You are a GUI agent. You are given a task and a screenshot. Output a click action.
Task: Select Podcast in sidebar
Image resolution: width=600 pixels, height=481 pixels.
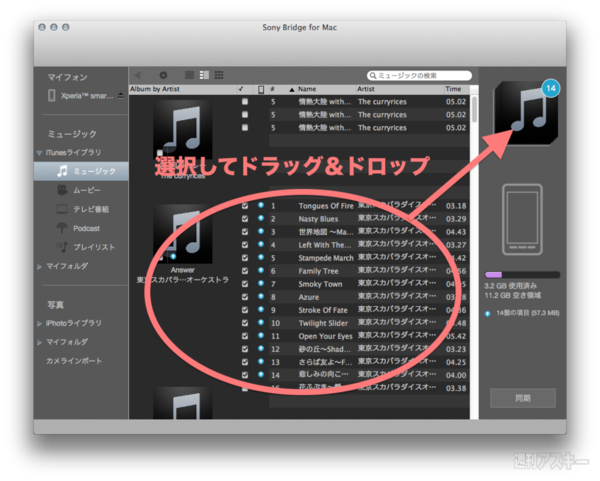[86, 228]
